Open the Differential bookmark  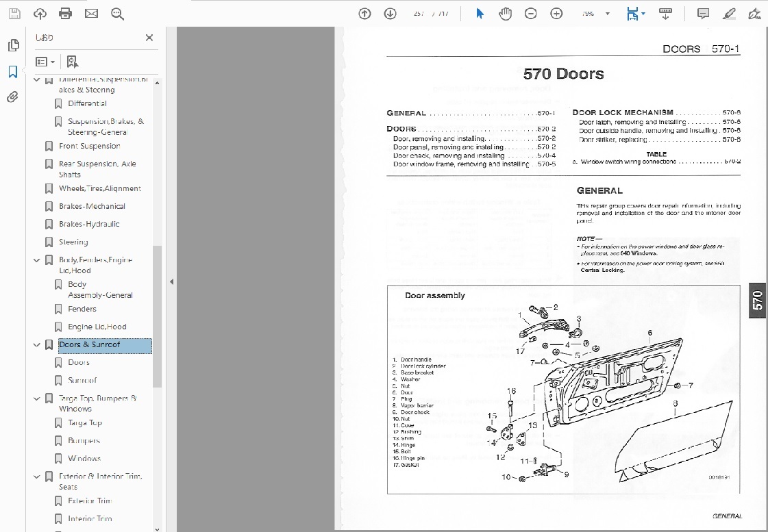tap(87, 103)
